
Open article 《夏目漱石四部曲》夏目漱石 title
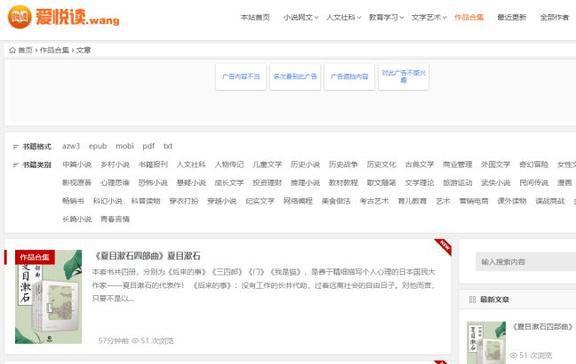click(147, 256)
